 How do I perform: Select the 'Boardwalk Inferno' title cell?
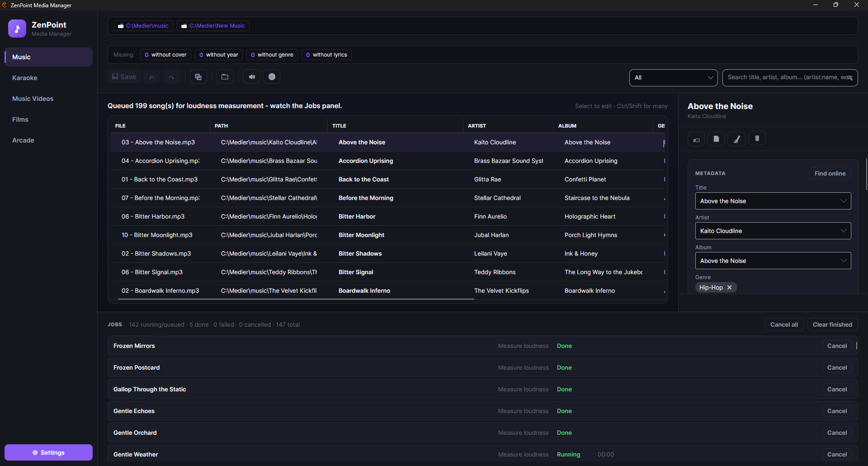point(364,291)
